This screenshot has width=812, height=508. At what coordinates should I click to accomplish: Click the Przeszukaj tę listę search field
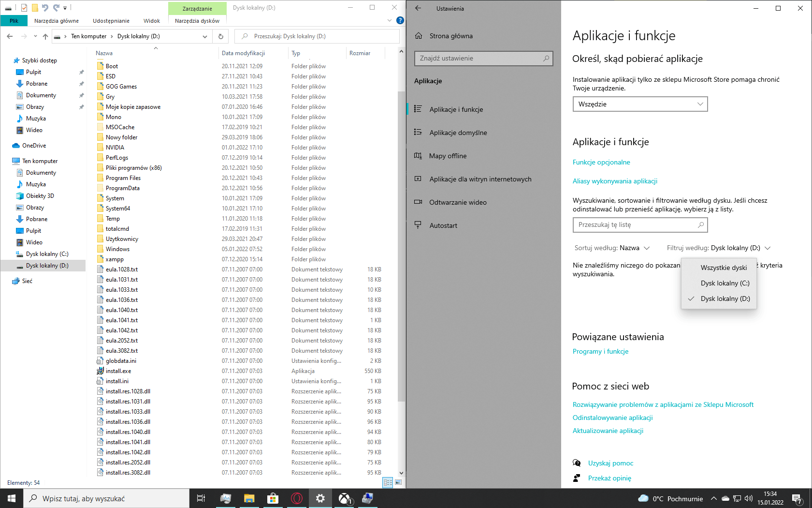640,225
